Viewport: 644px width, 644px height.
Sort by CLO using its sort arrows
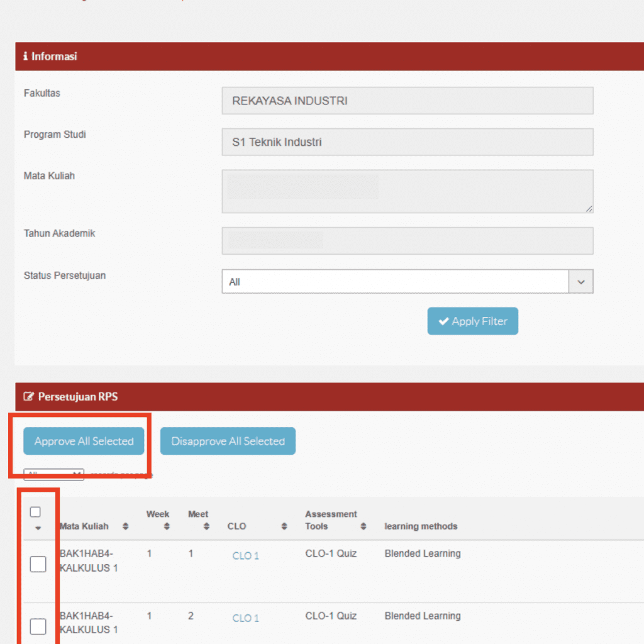pos(284,526)
